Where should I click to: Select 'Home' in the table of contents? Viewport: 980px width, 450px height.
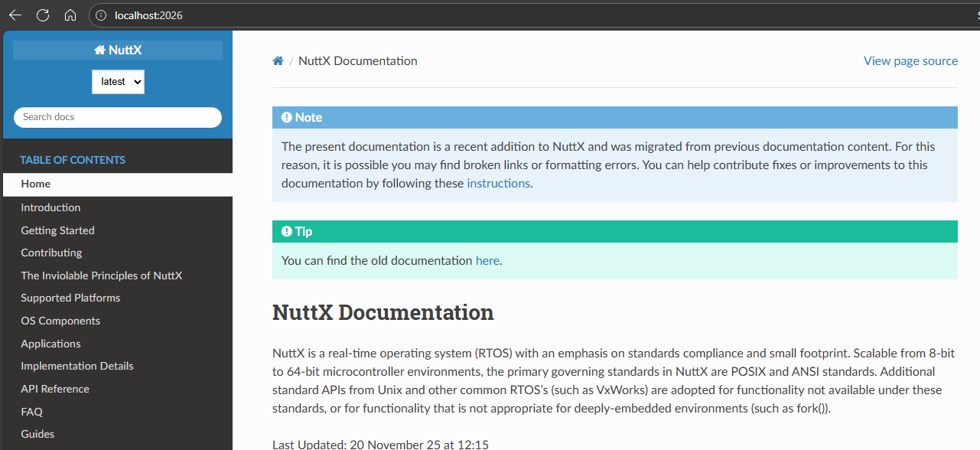tap(118, 184)
